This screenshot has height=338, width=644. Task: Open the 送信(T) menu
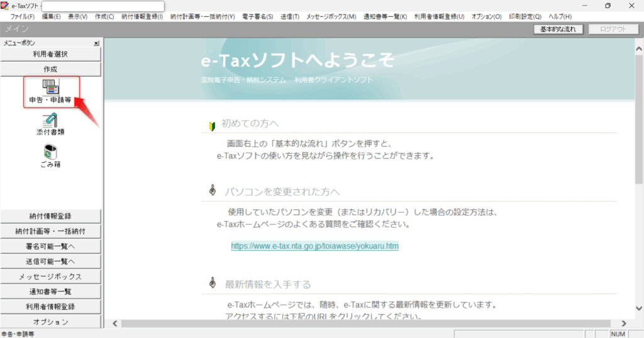click(290, 17)
